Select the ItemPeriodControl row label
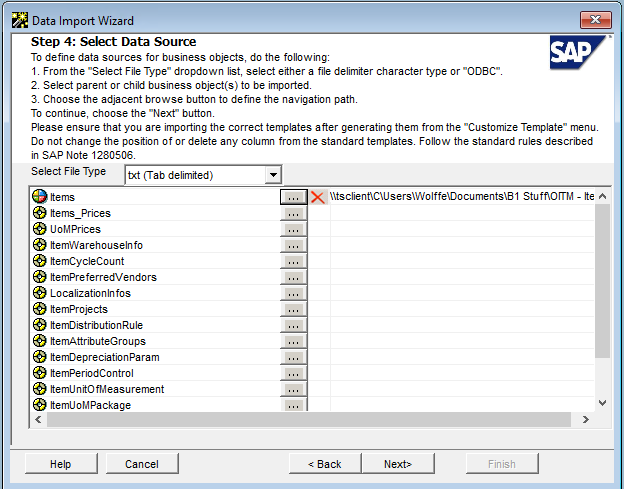 (x=92, y=374)
